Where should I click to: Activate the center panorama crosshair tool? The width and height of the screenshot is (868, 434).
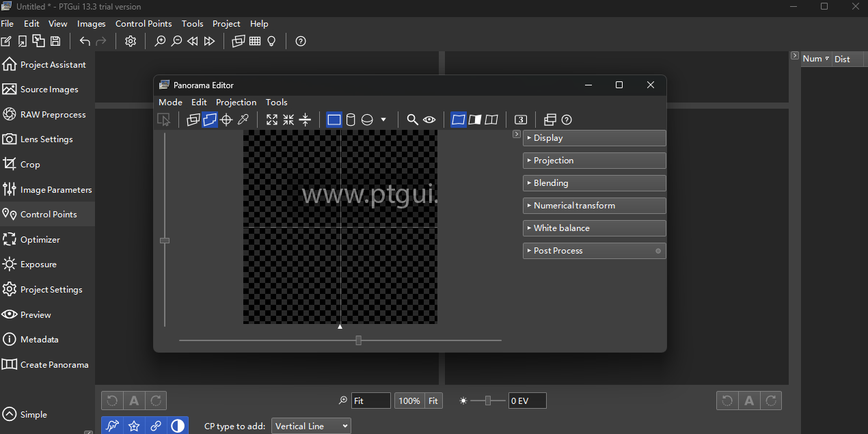[226, 120]
